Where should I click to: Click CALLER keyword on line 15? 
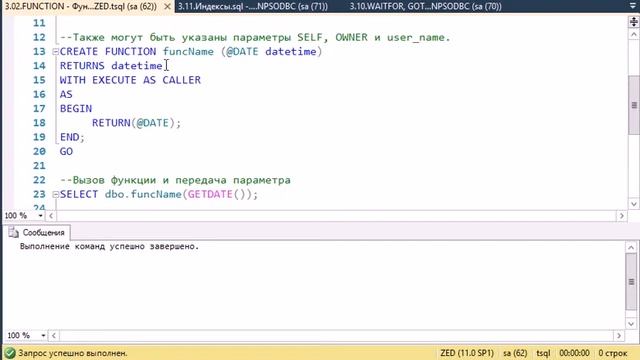(x=182, y=80)
